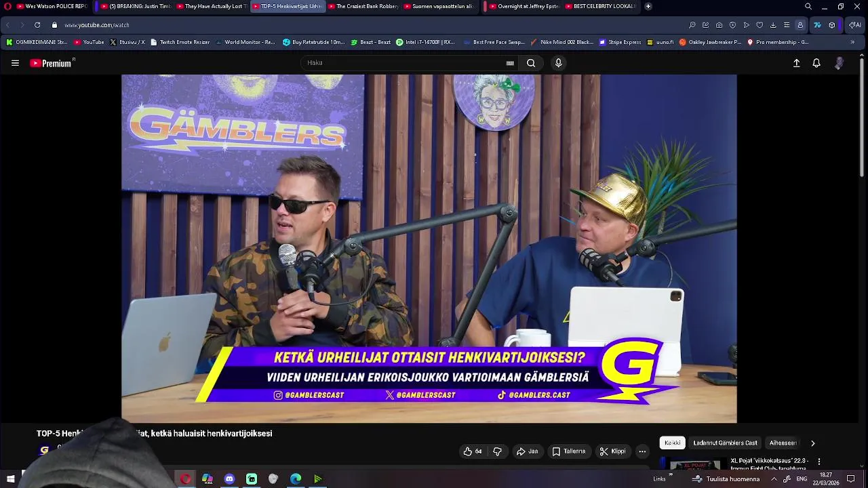The width and height of the screenshot is (868, 488).
Task: Open the YouTube guide hamburger menu
Action: point(15,63)
